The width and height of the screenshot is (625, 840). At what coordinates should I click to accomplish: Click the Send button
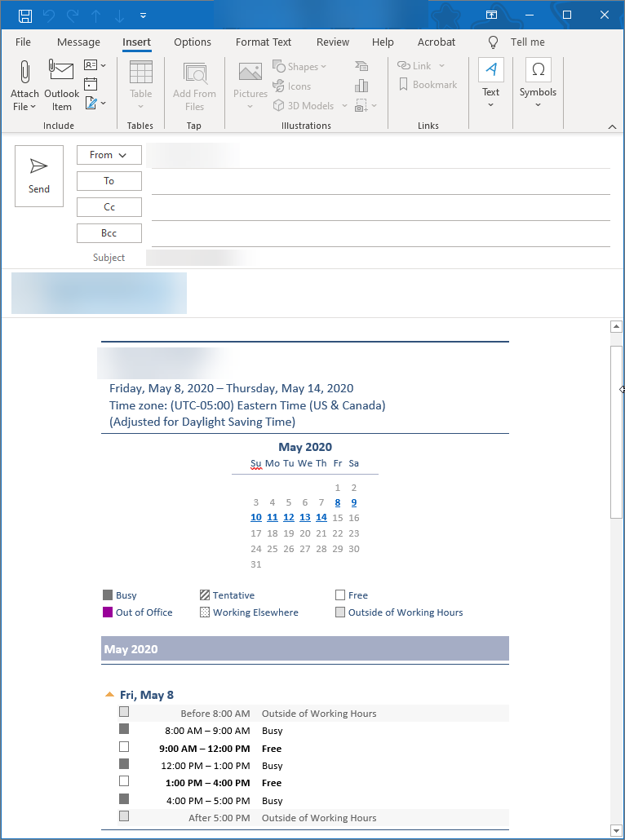coord(39,176)
